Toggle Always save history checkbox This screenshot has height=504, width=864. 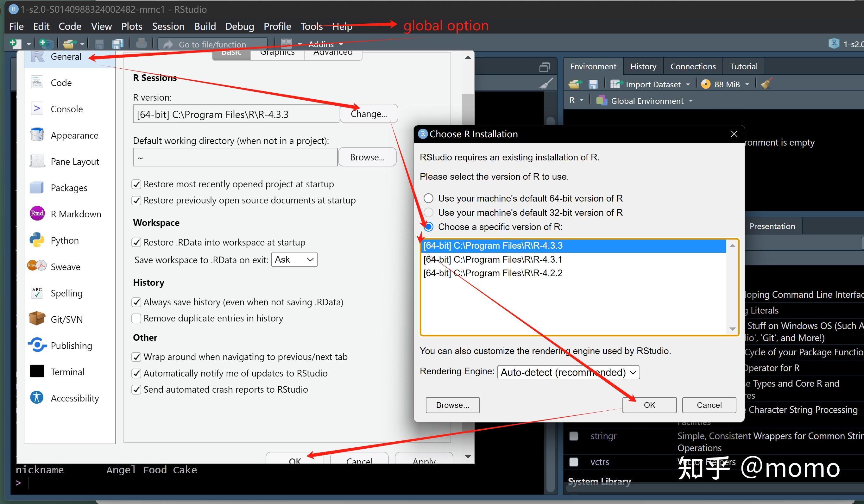136,302
